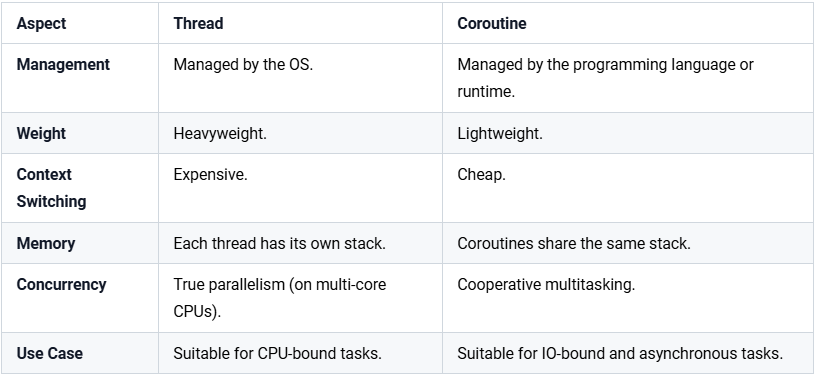
Task: Select the Concurrency row label
Action: (61, 284)
